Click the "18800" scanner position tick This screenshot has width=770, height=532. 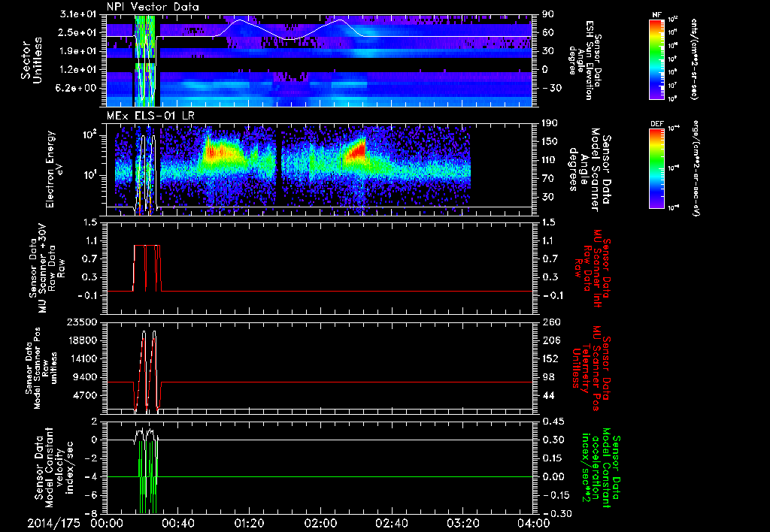(83, 340)
